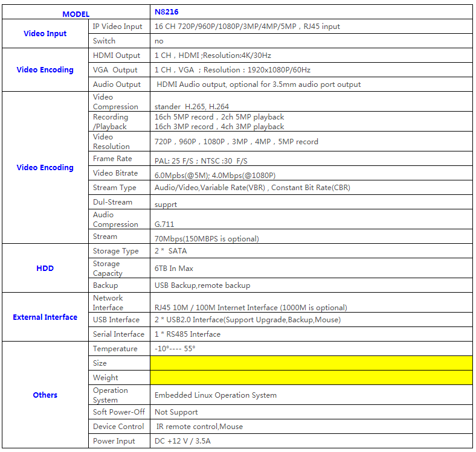Click the Stream Type VBR/CBR value text
This screenshot has width=476, height=452.
(x=252, y=188)
